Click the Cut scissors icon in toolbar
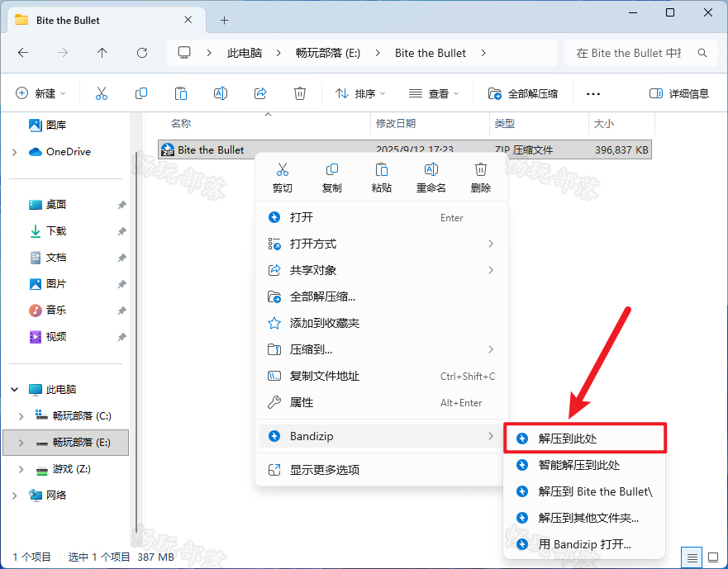This screenshot has width=728, height=569. point(101,93)
